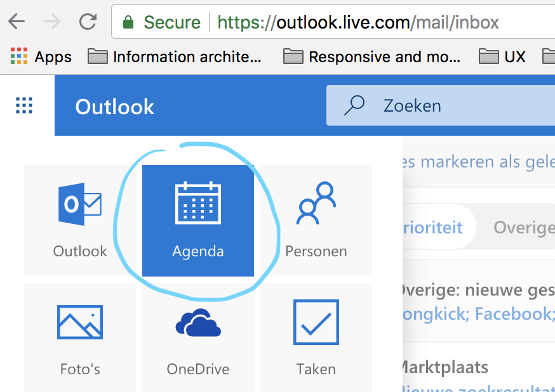Reload the page in the browser
This screenshot has height=392, width=555.
(x=88, y=22)
